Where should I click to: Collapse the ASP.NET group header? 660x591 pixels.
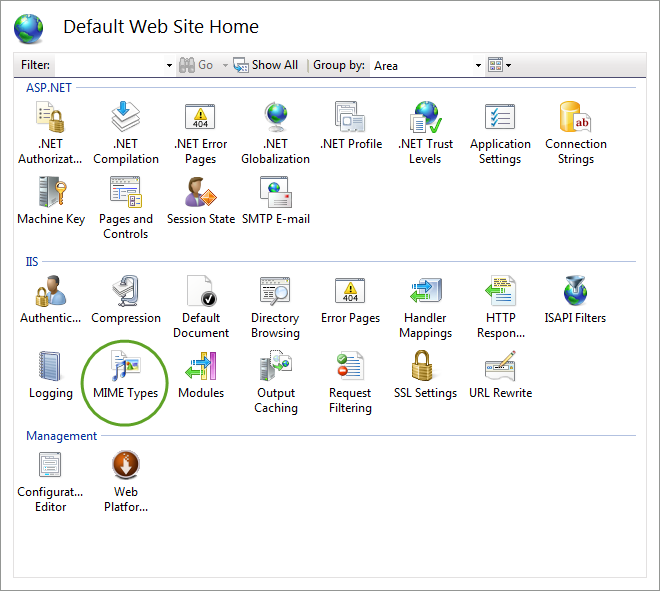point(49,88)
